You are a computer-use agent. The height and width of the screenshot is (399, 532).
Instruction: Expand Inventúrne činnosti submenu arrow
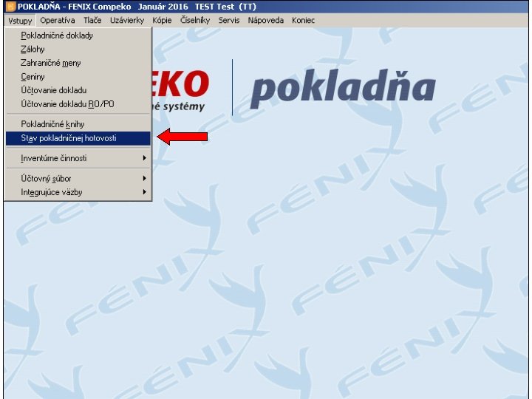coord(145,158)
